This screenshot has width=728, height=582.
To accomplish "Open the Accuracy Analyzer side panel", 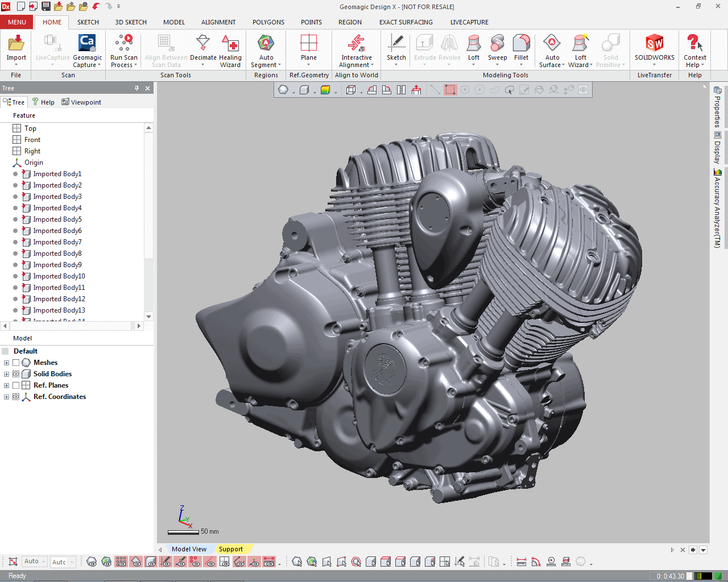I will (x=717, y=209).
